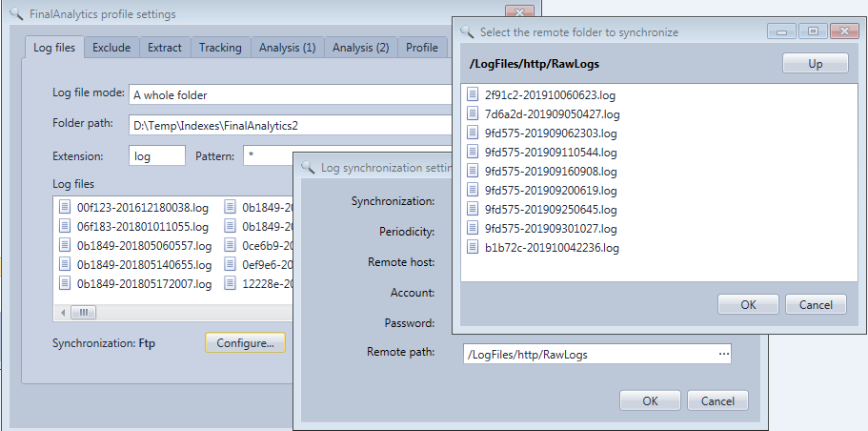The height and width of the screenshot is (431, 868).
Task: Click OK in Log synchronization settings
Action: (650, 400)
